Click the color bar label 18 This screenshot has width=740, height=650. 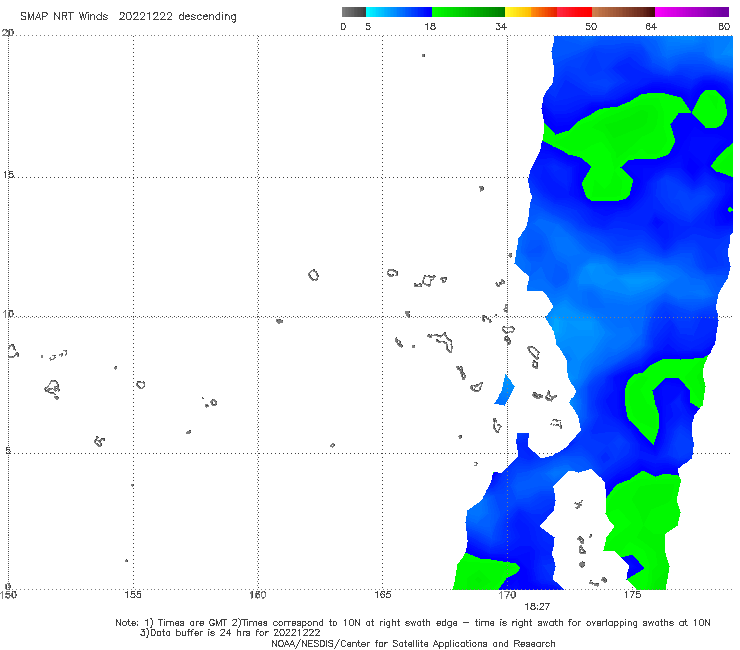[x=429, y=27]
